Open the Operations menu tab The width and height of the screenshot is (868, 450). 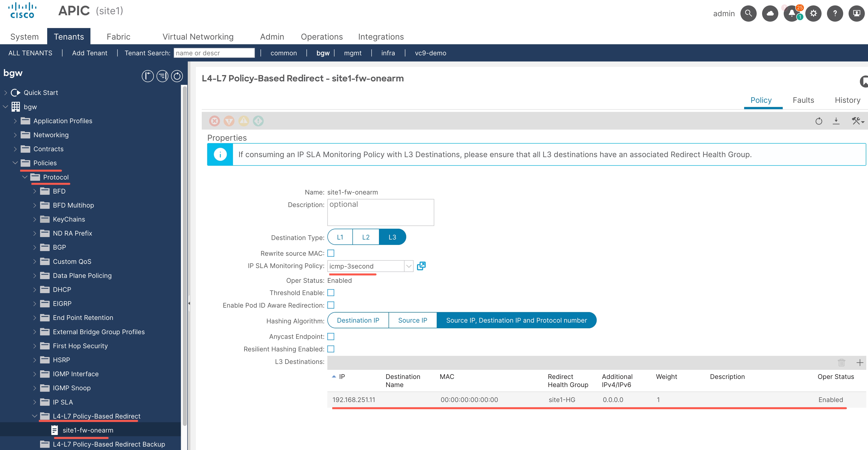point(322,37)
